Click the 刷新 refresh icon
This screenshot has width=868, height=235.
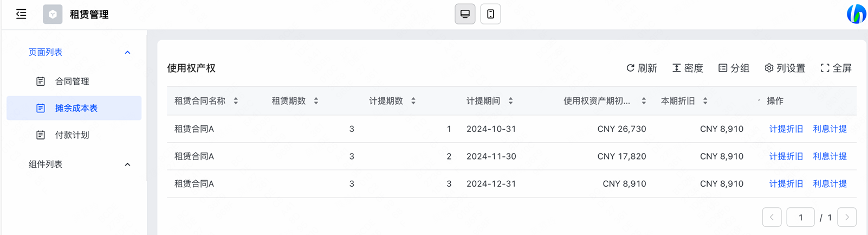(x=630, y=68)
